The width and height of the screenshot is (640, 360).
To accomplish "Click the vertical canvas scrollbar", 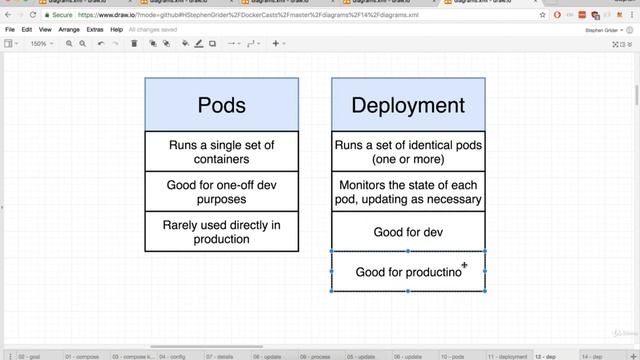I will tap(636, 95).
